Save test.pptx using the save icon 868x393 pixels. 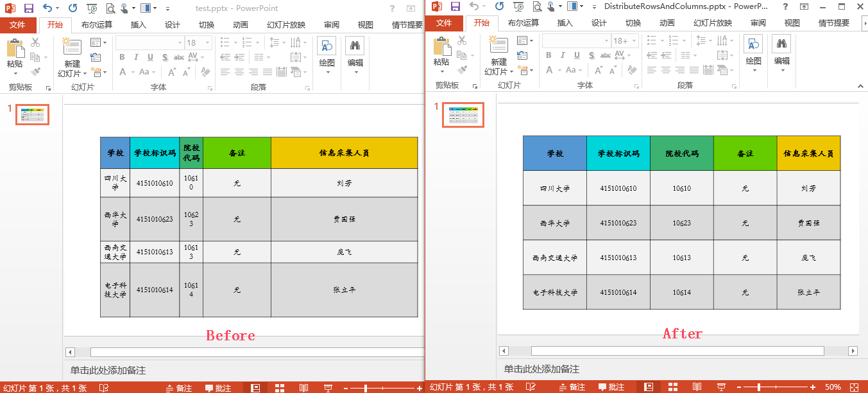point(28,8)
